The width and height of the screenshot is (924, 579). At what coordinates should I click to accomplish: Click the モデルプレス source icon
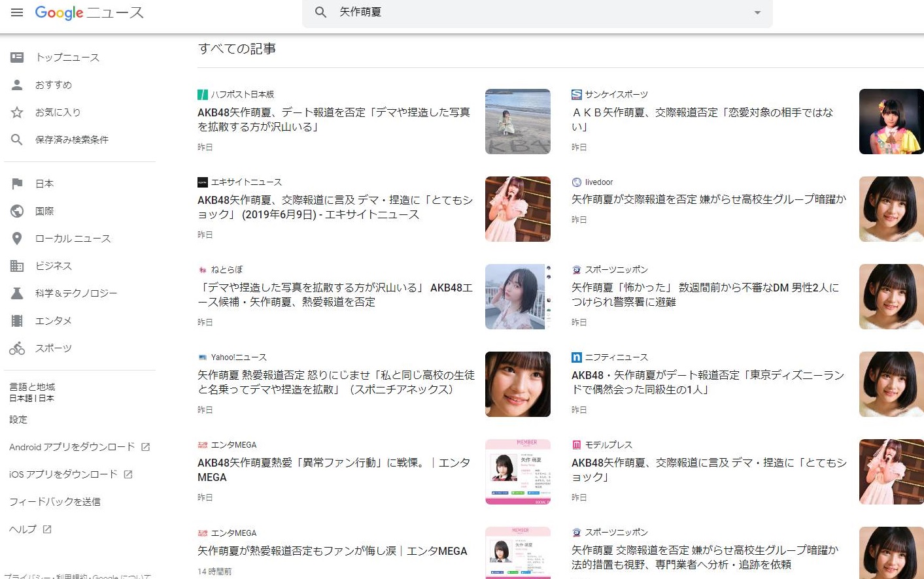[x=577, y=445]
